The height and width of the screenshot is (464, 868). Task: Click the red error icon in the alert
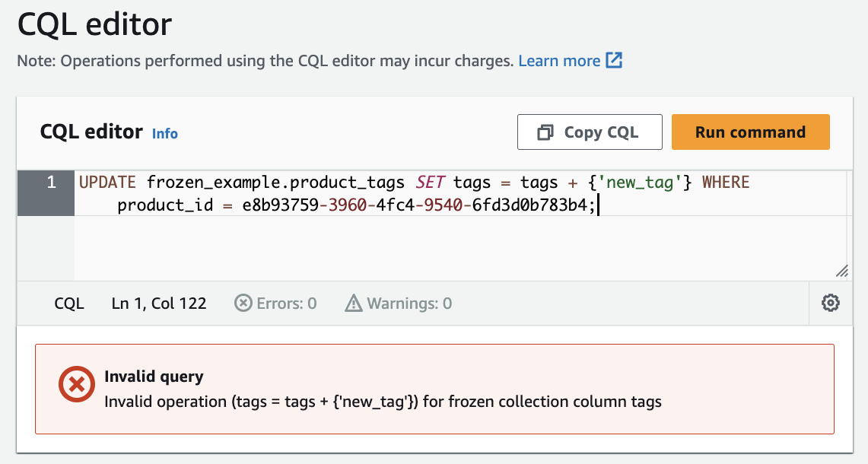tap(76, 386)
